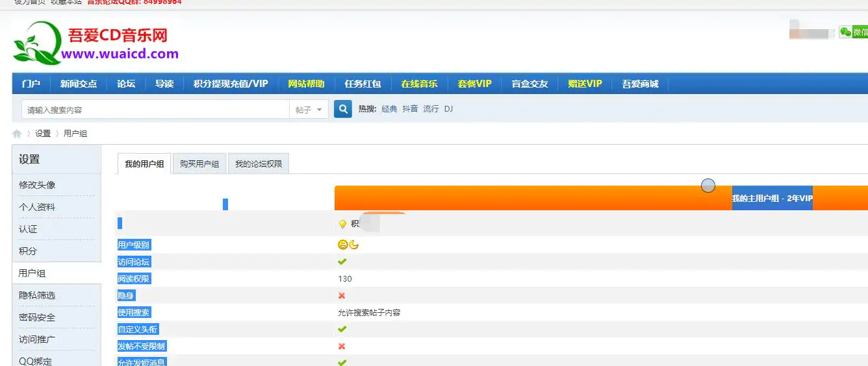Open 导读 in the navigation bar

click(x=164, y=84)
